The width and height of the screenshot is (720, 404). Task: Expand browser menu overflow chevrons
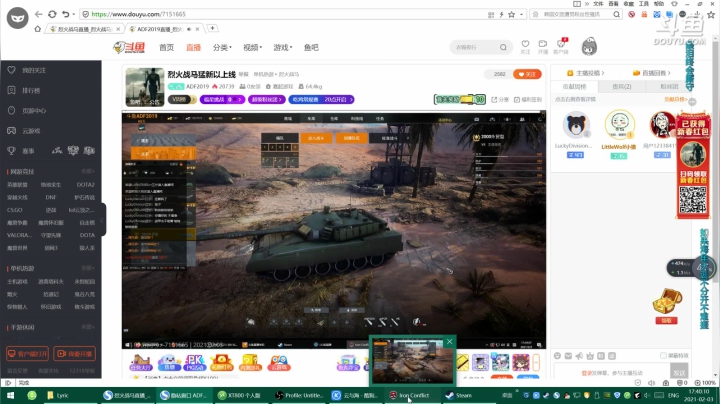click(587, 4)
